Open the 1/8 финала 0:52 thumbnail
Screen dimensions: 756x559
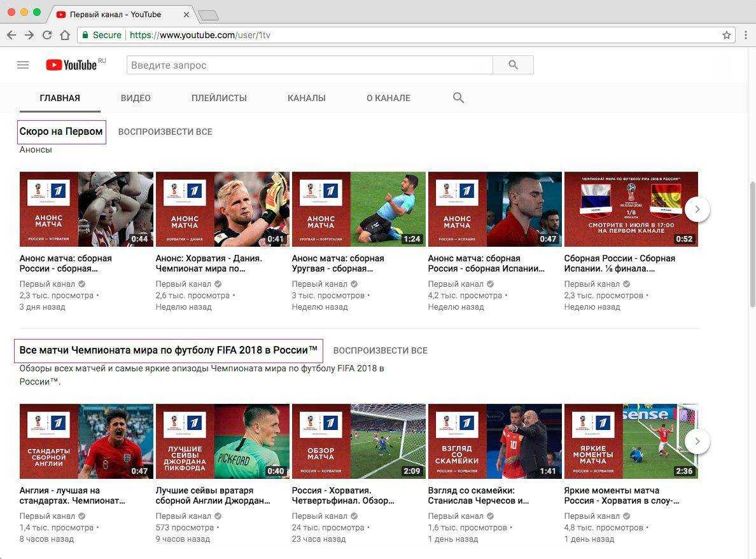pos(631,209)
